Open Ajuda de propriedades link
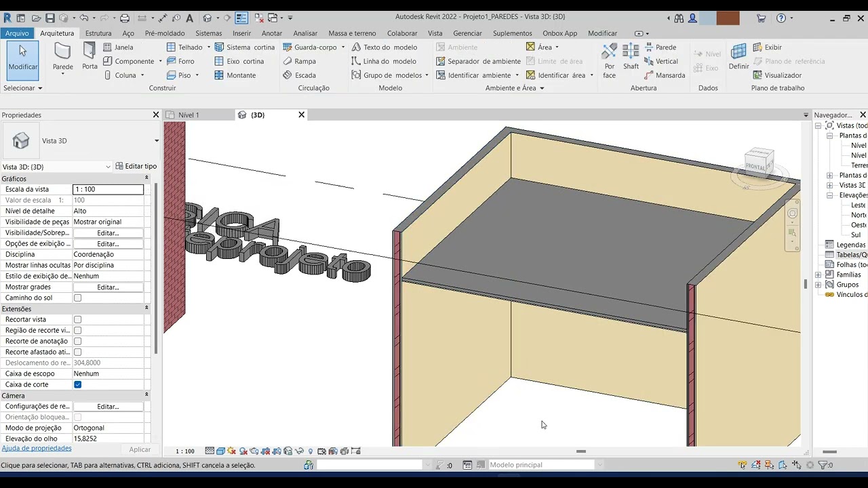868x488 pixels. coord(37,449)
